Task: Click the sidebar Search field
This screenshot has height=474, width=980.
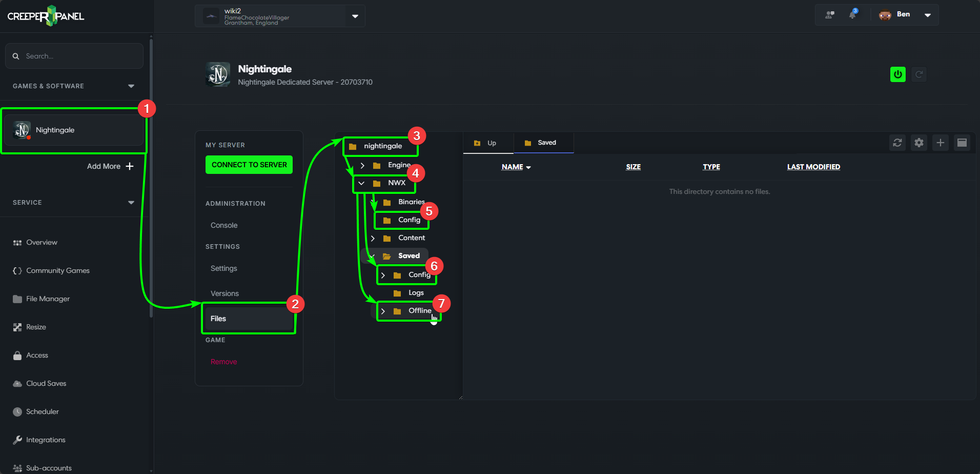Action: tap(77, 56)
